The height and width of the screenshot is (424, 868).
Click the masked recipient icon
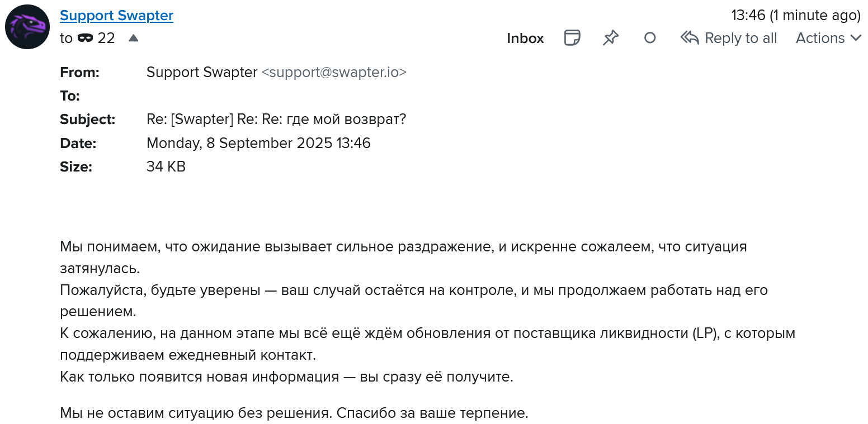pyautogui.click(x=84, y=38)
